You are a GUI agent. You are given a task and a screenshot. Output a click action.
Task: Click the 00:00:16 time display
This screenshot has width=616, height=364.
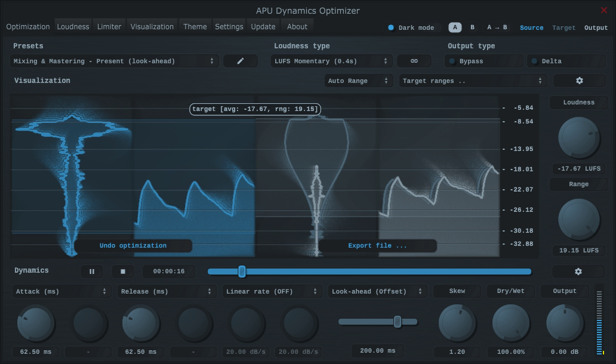click(168, 272)
